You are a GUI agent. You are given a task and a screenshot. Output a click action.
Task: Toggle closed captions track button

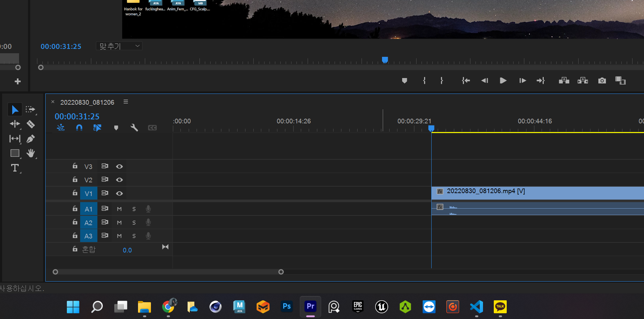click(152, 128)
